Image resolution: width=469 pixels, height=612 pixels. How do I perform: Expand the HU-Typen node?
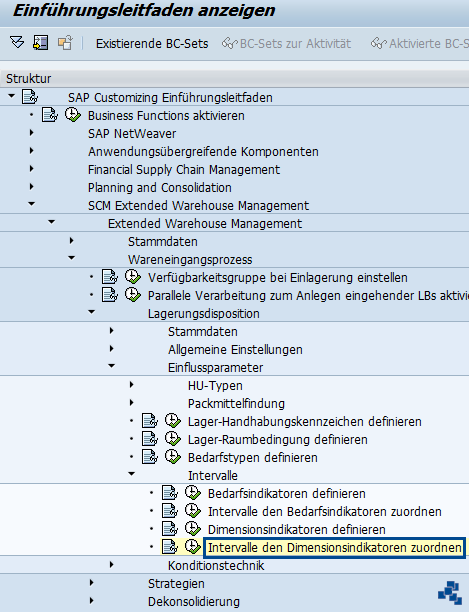click(x=131, y=385)
